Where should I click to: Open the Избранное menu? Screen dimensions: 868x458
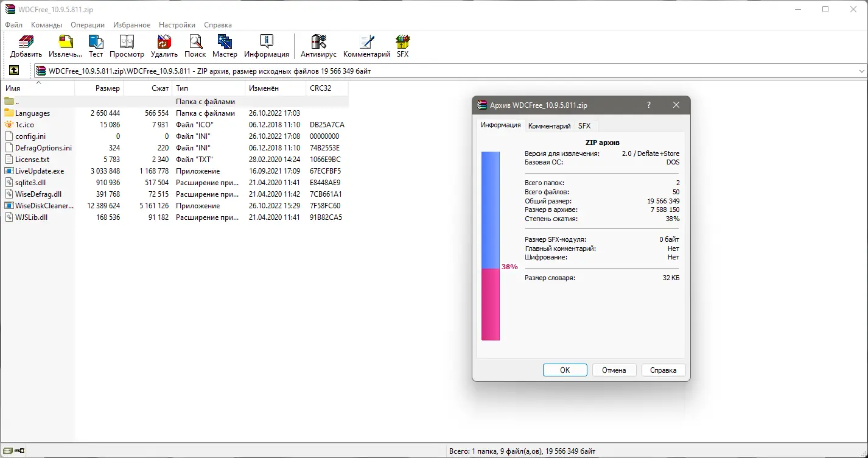click(131, 25)
